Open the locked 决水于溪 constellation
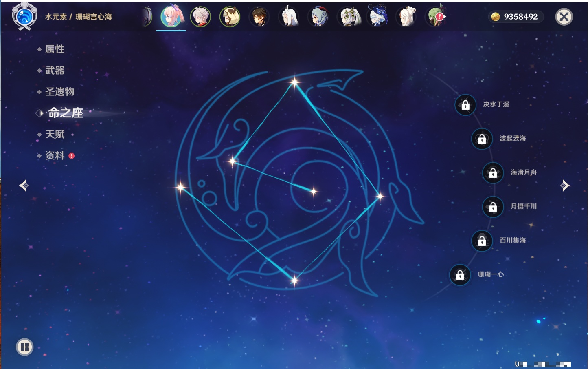The image size is (588, 369). click(x=465, y=105)
